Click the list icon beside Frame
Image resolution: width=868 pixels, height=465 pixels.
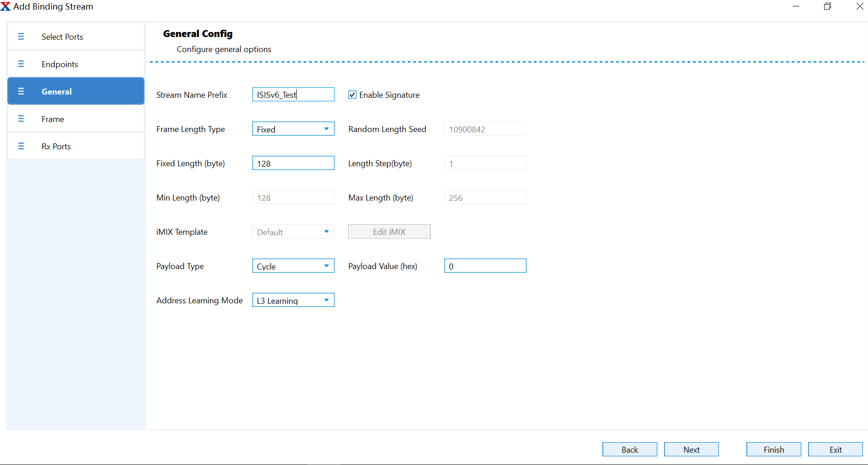coord(21,119)
